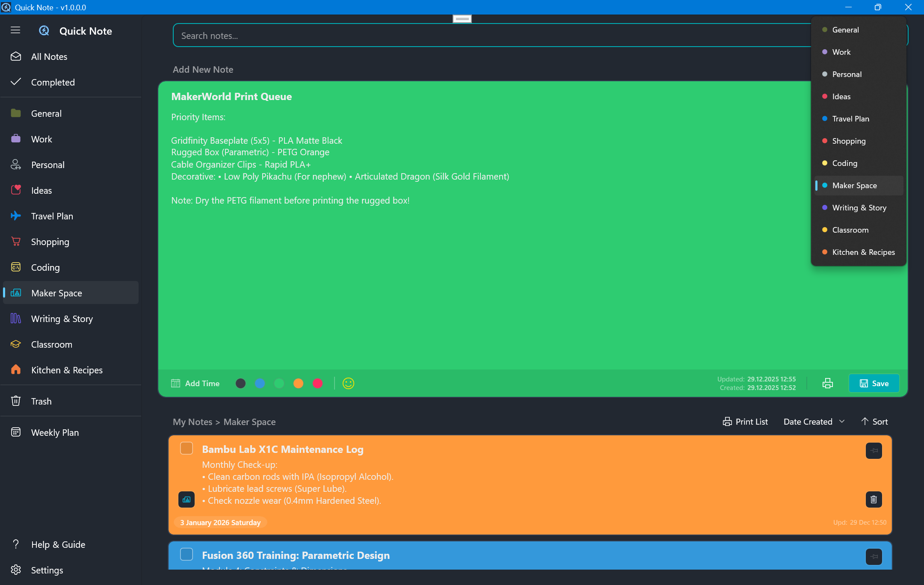Screen dimensions: 924x585
Task: Open the Weekly Plan view
Action: pyautogui.click(x=55, y=432)
